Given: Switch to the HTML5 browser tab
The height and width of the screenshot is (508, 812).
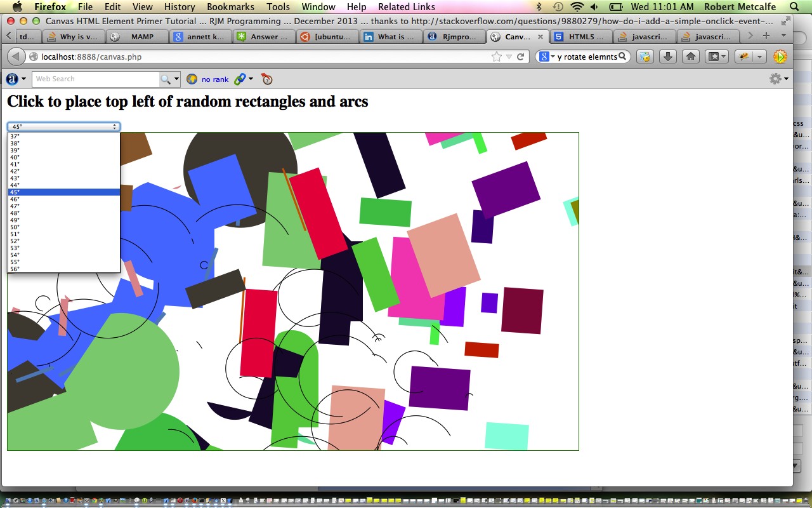Looking at the screenshot, I should [x=581, y=37].
